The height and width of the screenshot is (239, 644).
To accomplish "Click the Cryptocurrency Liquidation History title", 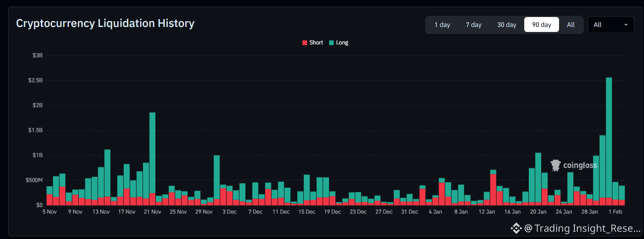I will (105, 23).
